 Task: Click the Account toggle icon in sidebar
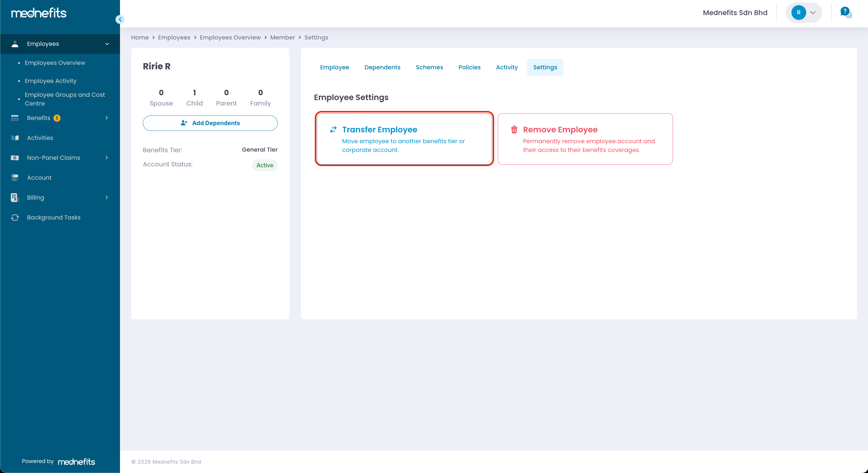coord(15,178)
